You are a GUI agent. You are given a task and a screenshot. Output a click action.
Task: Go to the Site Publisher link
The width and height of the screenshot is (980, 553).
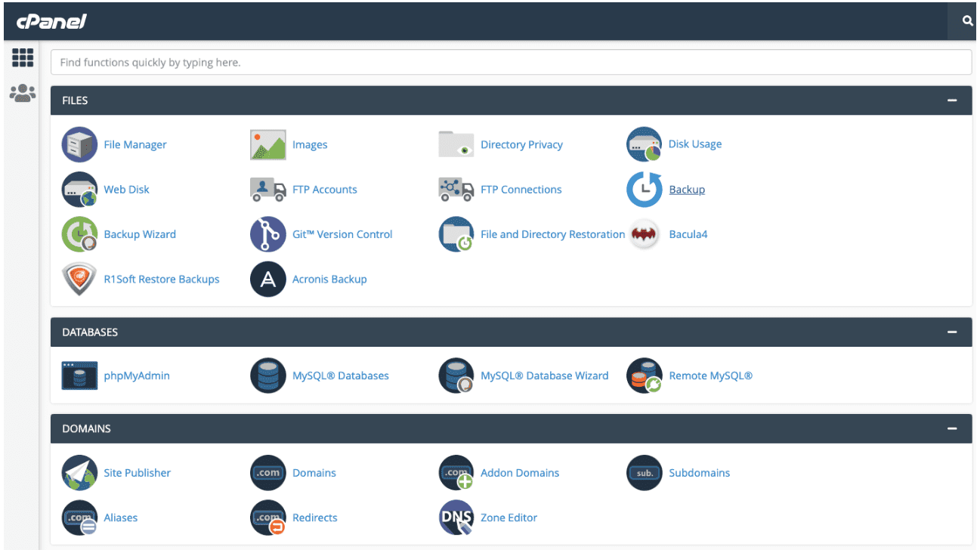click(x=138, y=473)
